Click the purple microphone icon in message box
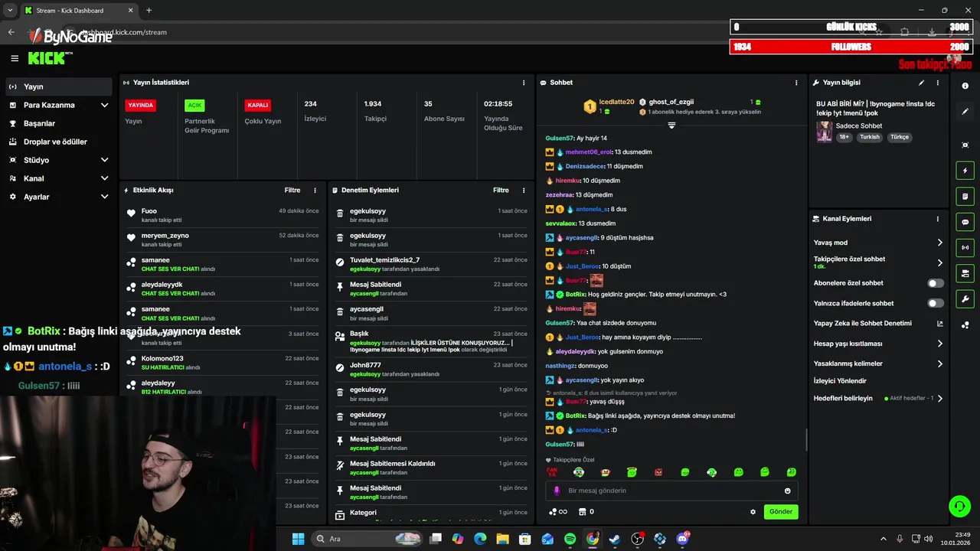Viewport: 980px width, 551px height. [x=557, y=491]
